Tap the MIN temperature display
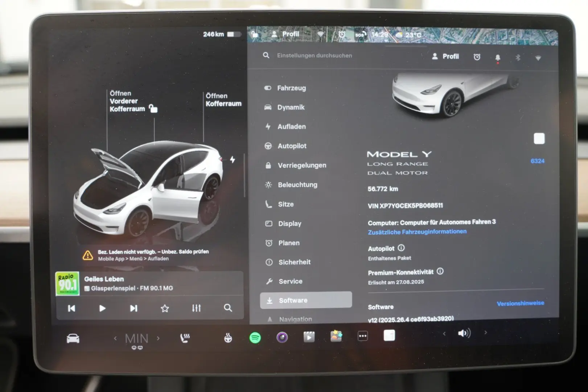Screen dimensions: 588x392 click(136, 339)
